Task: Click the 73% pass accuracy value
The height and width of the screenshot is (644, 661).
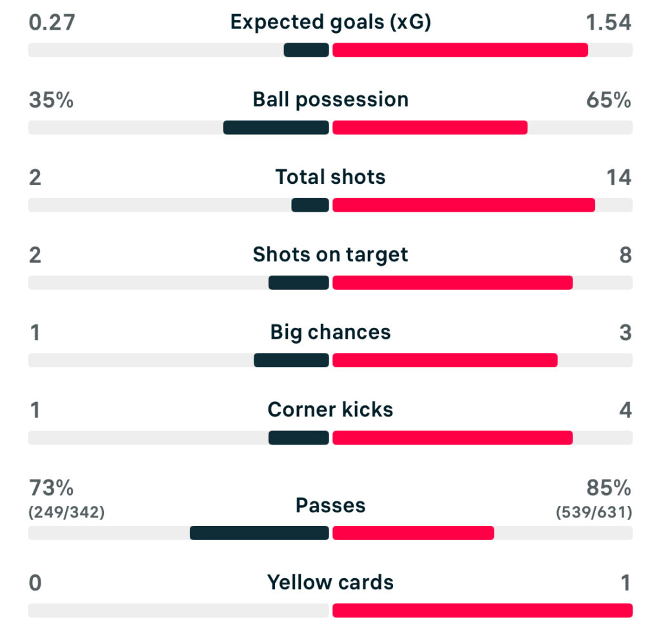Action: click(51, 487)
